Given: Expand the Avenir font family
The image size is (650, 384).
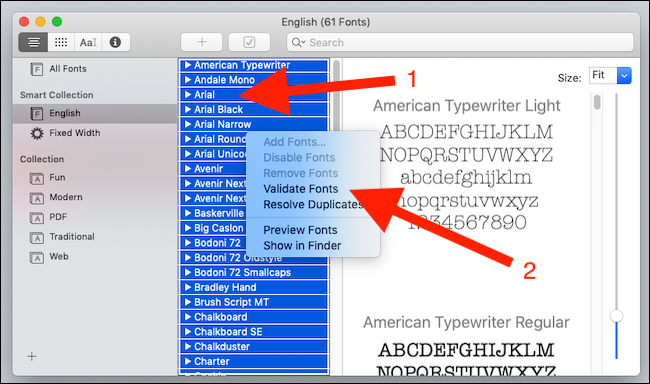Looking at the screenshot, I should pyautogui.click(x=188, y=169).
